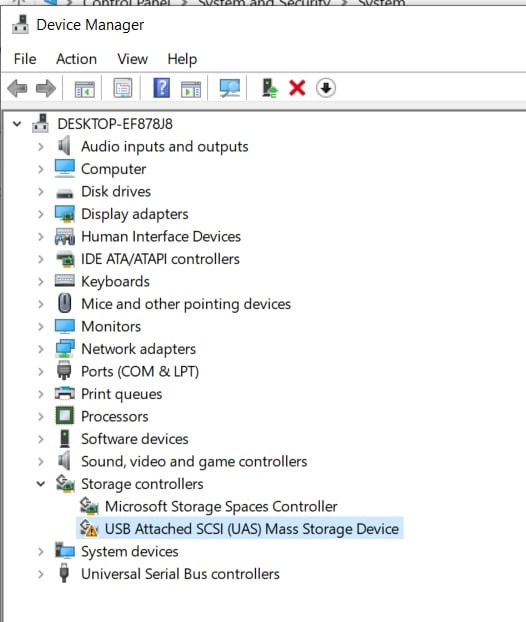The image size is (526, 622).
Task: Collapse the Storage controllers category
Action: 40,484
